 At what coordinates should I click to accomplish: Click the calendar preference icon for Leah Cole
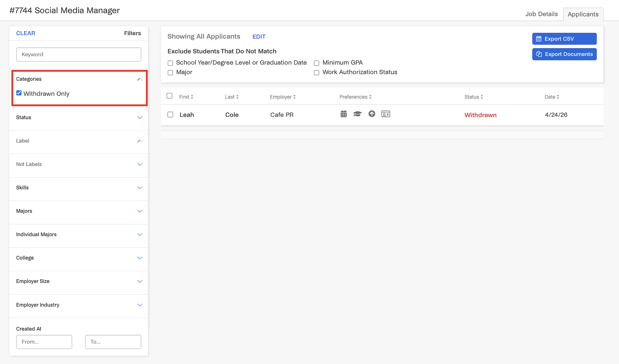[x=344, y=114]
